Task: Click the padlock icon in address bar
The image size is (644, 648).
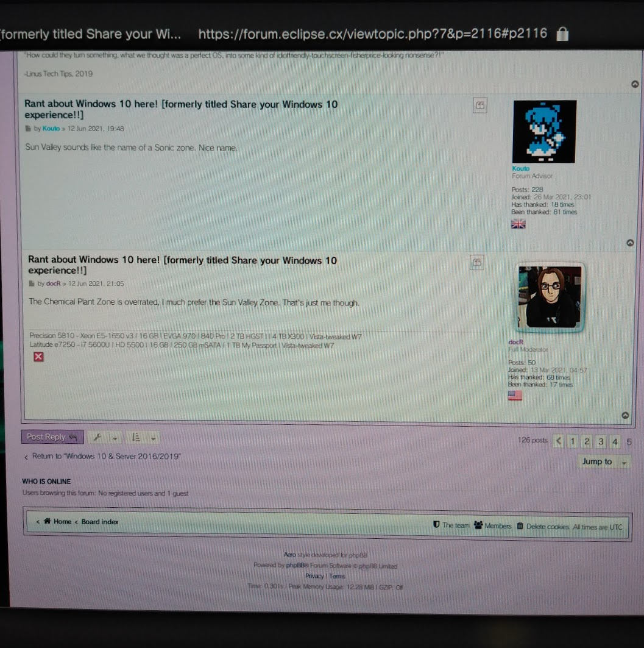Action: click(x=562, y=34)
